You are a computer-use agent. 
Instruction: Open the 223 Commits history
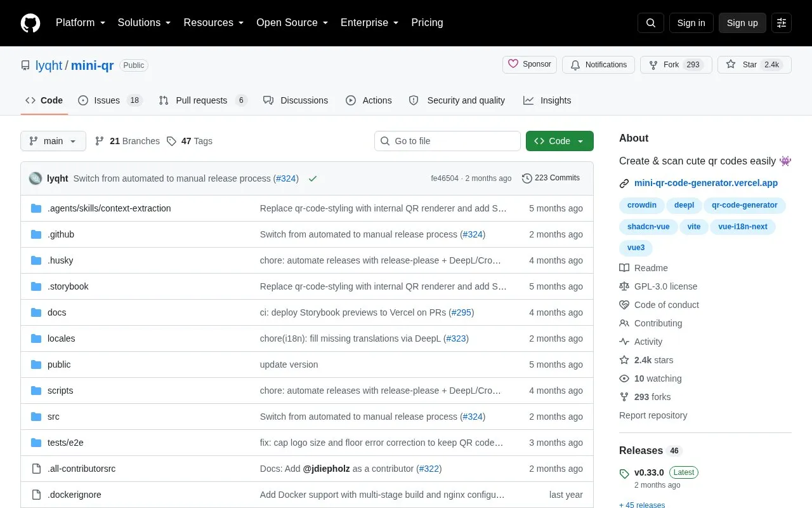(x=551, y=178)
